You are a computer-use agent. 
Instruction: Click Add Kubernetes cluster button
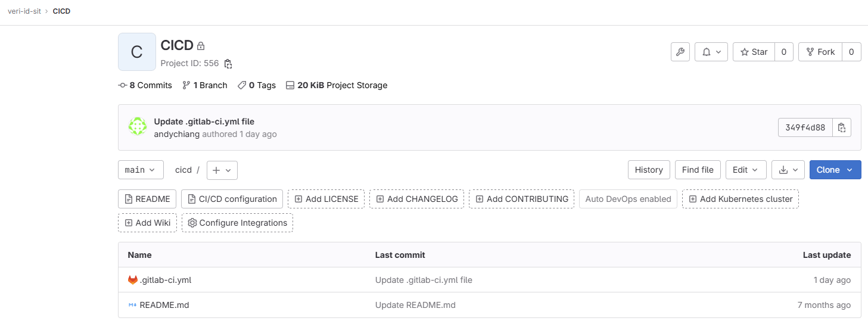[x=740, y=199]
